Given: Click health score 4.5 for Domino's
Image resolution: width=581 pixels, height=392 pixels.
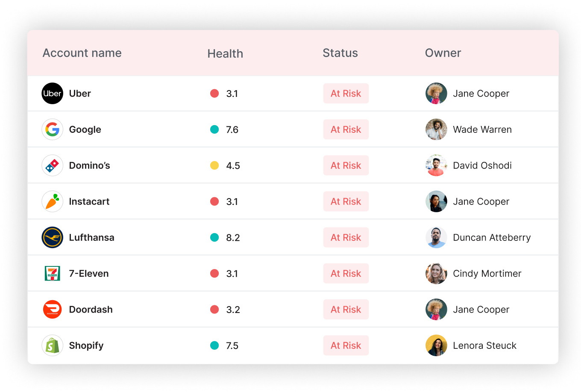Looking at the screenshot, I should click(233, 165).
